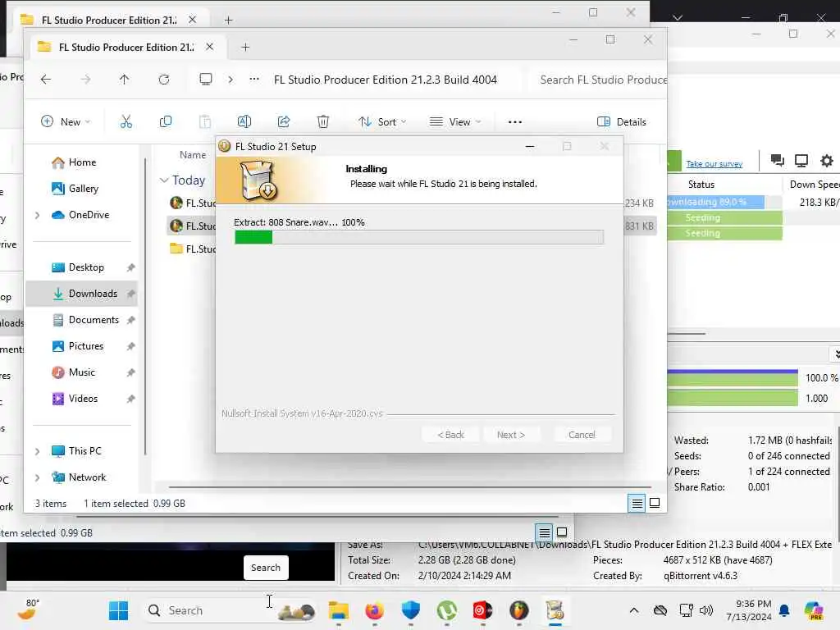
Task: Click the Delete trash icon in Explorer
Action: 323,121
